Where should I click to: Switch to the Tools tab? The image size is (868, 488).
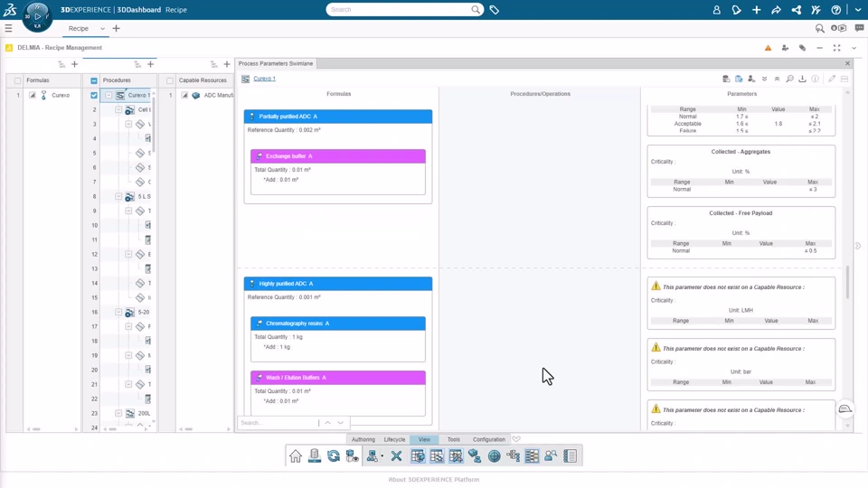point(453,439)
